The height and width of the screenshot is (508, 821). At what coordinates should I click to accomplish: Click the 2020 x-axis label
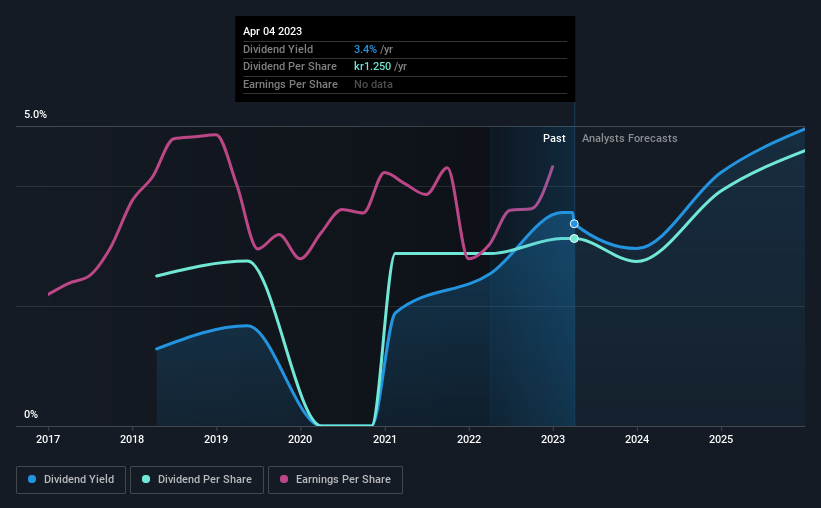tap(300, 439)
